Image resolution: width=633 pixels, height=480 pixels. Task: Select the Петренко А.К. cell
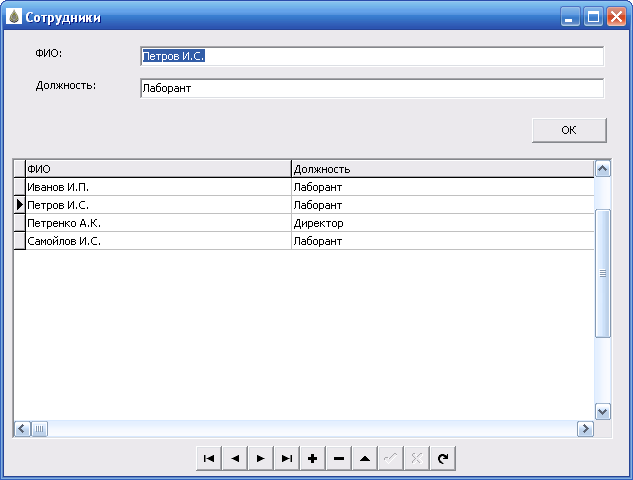coord(157,223)
